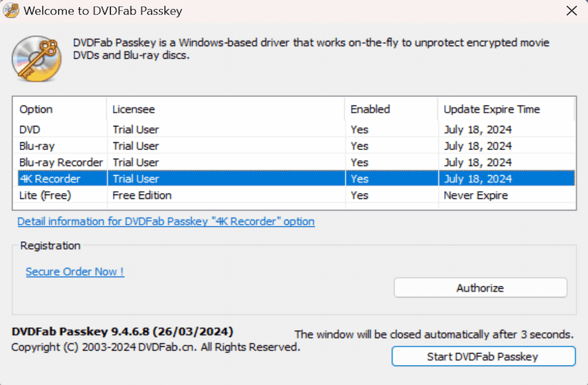Click Trial User in the 4K Recorder row

tap(136, 179)
